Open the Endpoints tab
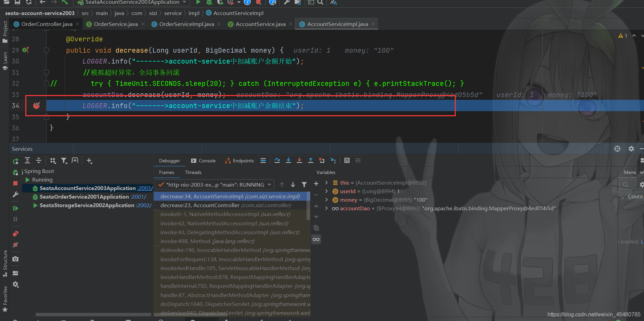 tap(240, 161)
